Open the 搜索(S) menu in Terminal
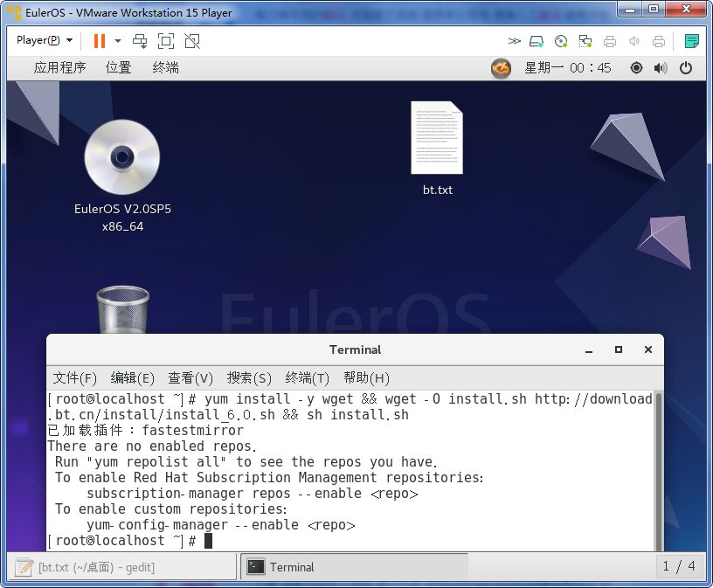Screen dimensions: 713x588 [x=249, y=378]
